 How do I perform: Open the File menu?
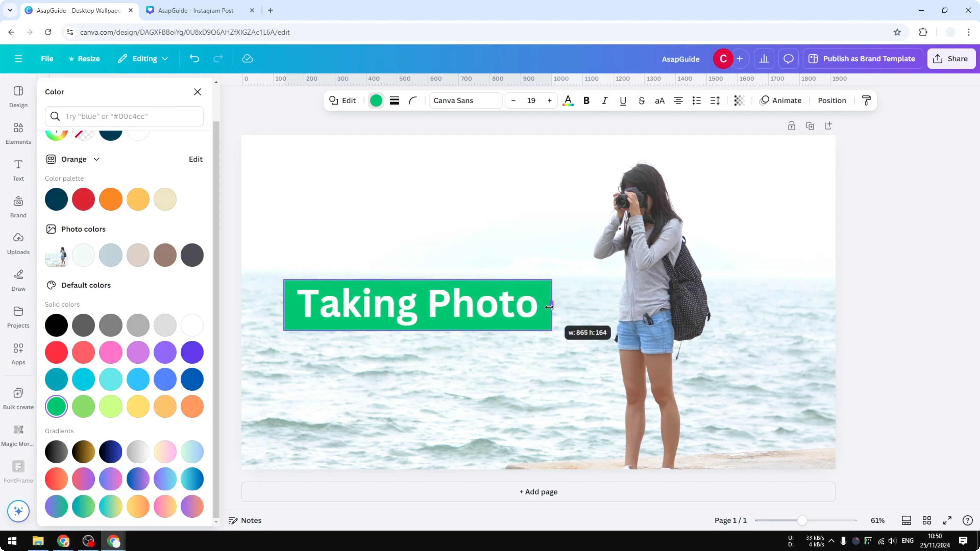pos(47,58)
